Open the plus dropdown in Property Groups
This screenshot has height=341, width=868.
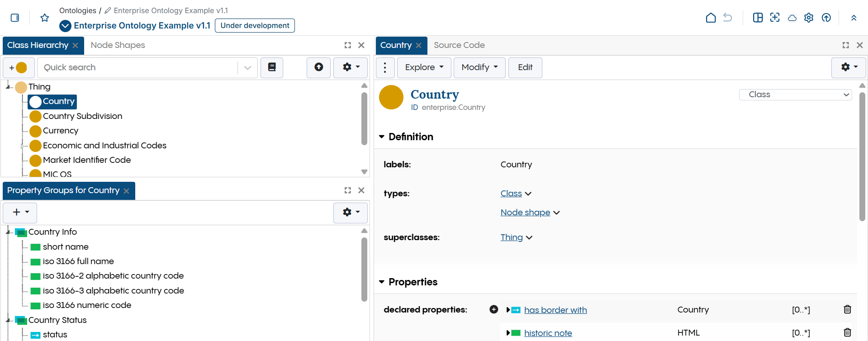tap(20, 212)
